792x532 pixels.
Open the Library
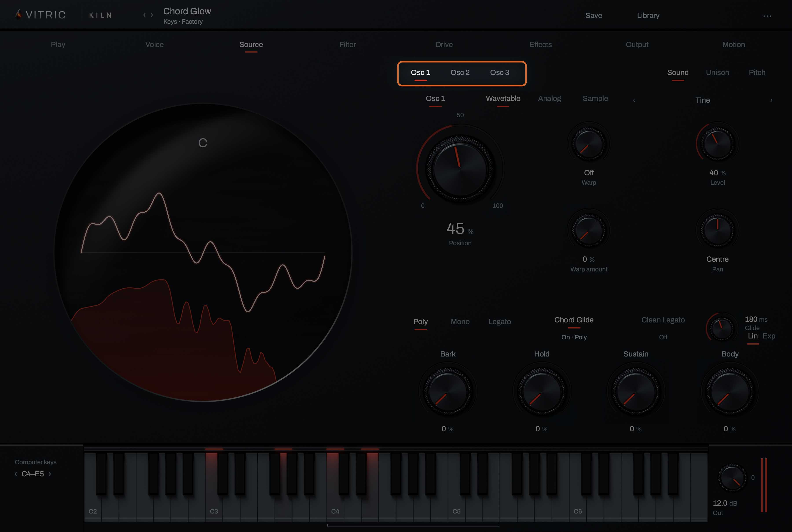pos(648,16)
